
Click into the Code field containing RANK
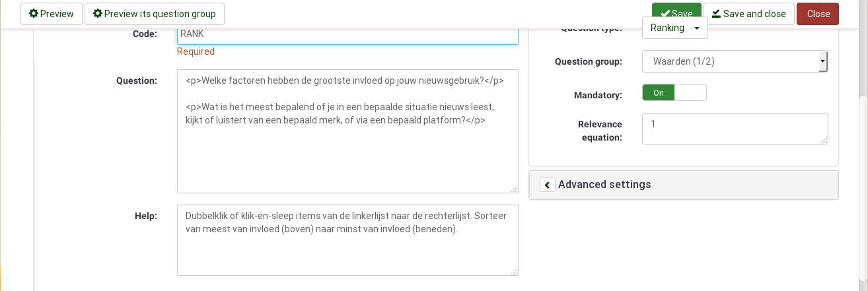click(x=347, y=34)
